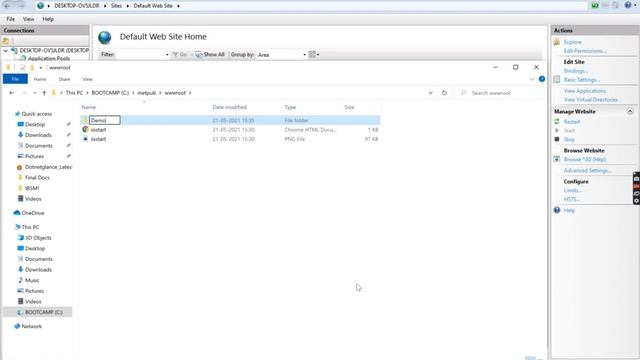Open recent locations dropdown in Explorer
This screenshot has height=360, width=640.
click(x=35, y=93)
